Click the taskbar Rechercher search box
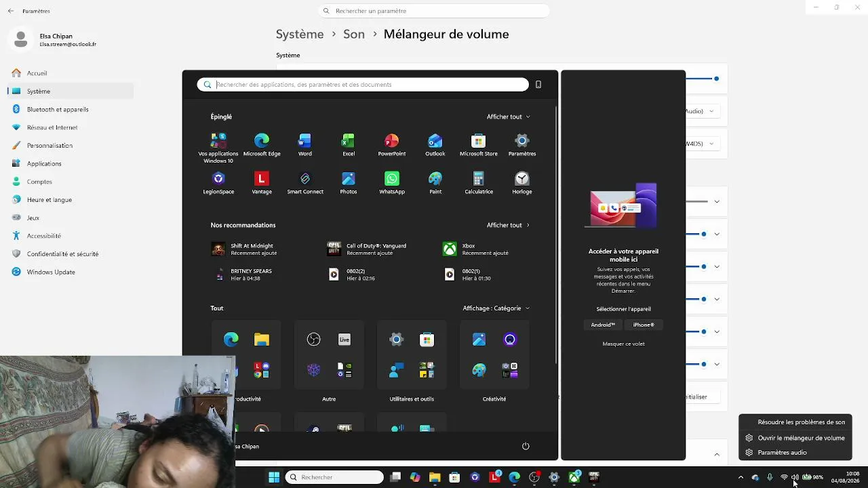Image resolution: width=868 pixels, height=488 pixels. tap(334, 477)
